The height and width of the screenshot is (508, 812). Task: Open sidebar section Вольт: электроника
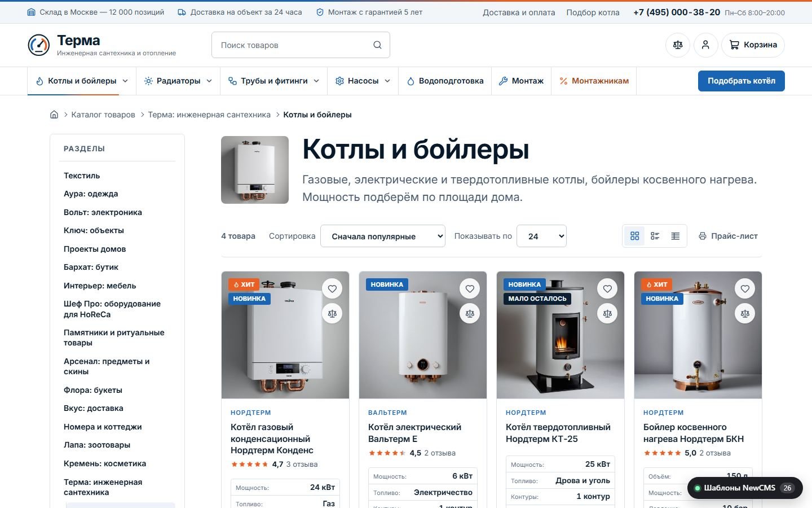tap(103, 212)
